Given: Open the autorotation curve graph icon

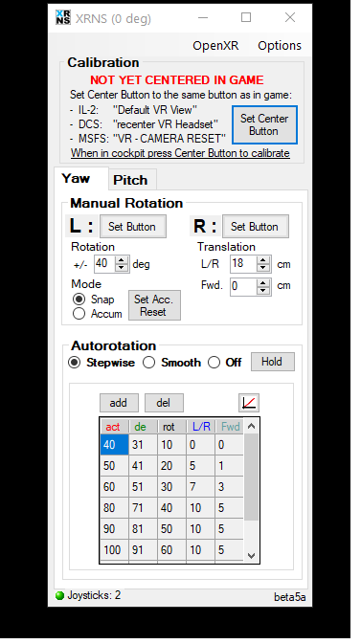Looking at the screenshot, I should [249, 403].
